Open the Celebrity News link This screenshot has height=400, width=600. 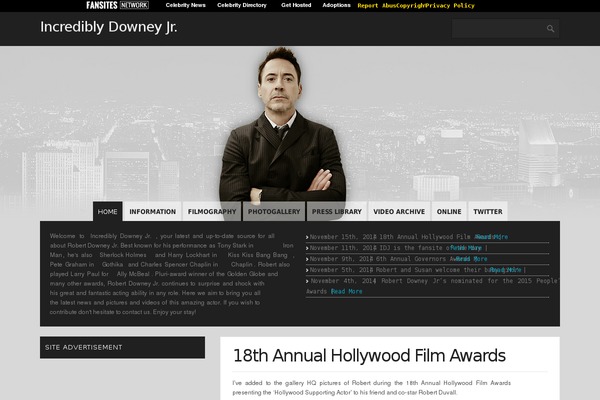coord(186,5)
